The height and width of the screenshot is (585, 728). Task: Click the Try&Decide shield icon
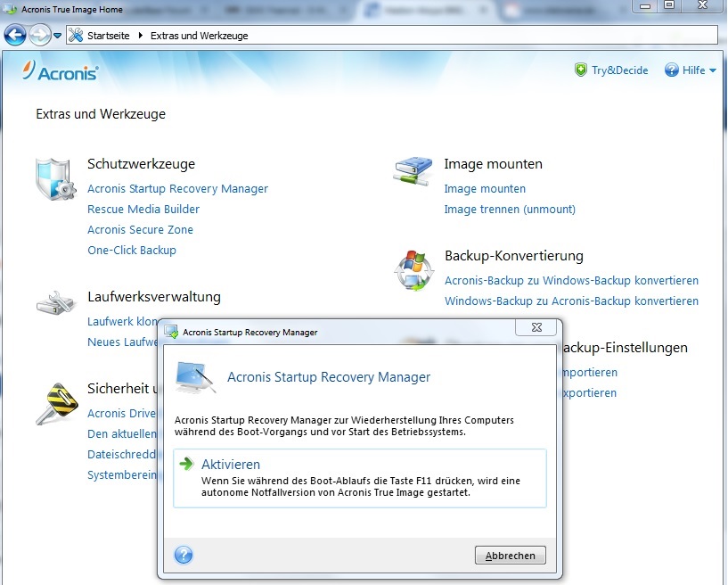tap(580, 70)
